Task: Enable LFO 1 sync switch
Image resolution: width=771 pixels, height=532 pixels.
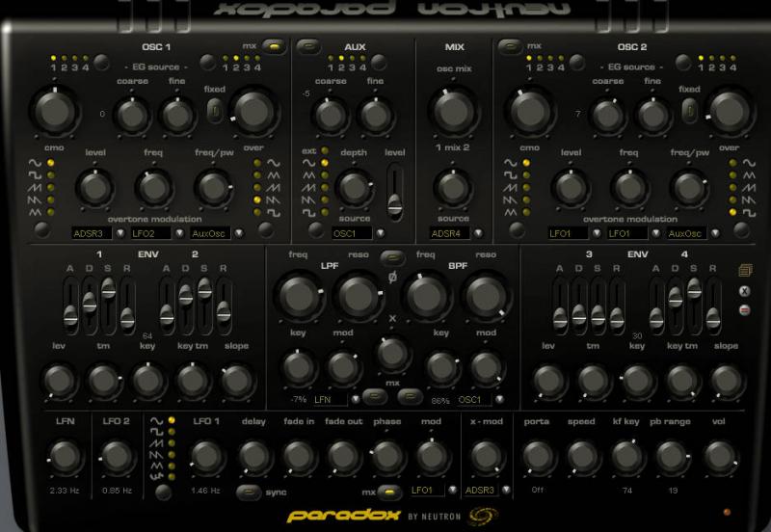Action: pos(249,492)
